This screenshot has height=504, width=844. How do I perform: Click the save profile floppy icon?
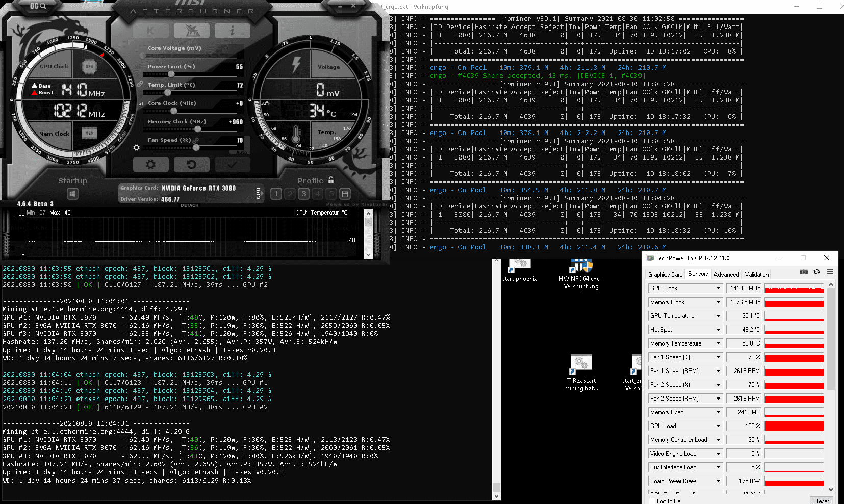(x=345, y=194)
